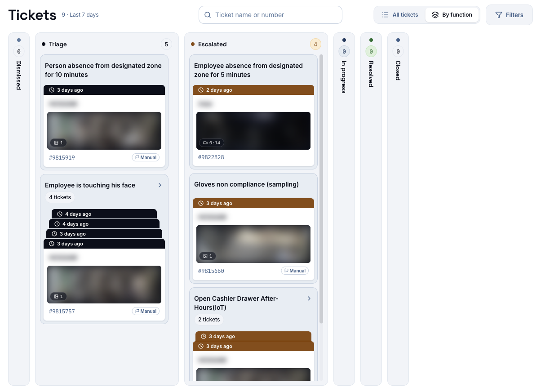Image resolution: width=541 pixels, height=392 pixels.
Task: Click the Manual tag on ticket #9815757
Action: click(x=146, y=312)
